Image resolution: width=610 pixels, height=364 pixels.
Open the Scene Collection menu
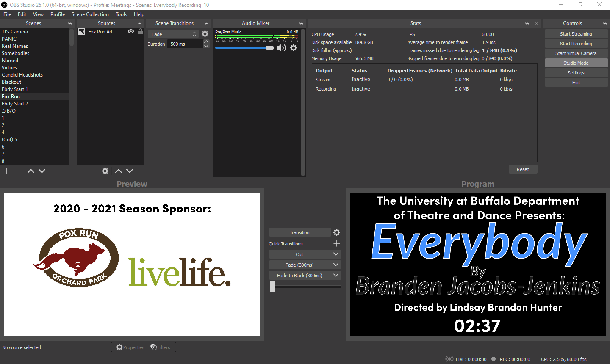click(90, 14)
